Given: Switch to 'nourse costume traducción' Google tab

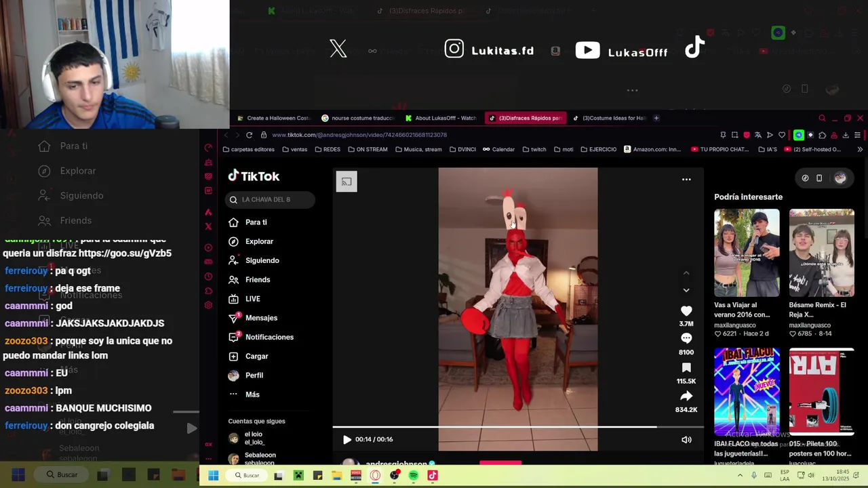Looking at the screenshot, I should click(357, 118).
